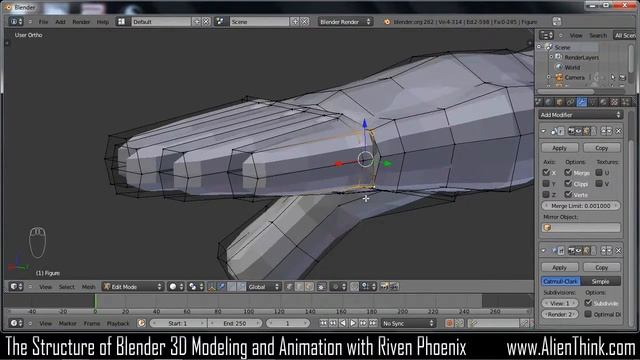The width and height of the screenshot is (640, 360).
Task: Open the File menu
Action: point(43,22)
